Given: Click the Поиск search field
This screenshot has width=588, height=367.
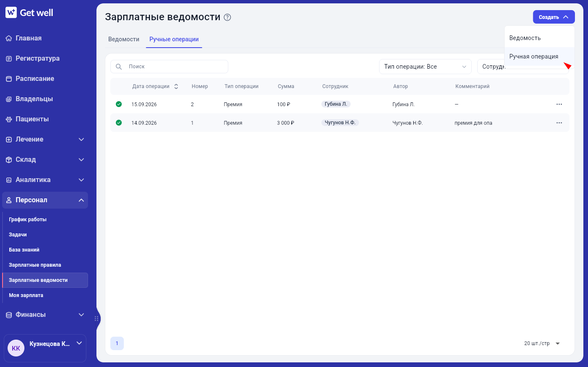Looking at the screenshot, I should 169,67.
